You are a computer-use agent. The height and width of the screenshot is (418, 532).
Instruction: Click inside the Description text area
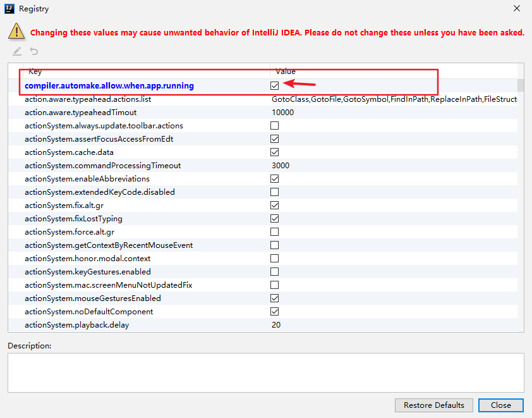coord(265,372)
